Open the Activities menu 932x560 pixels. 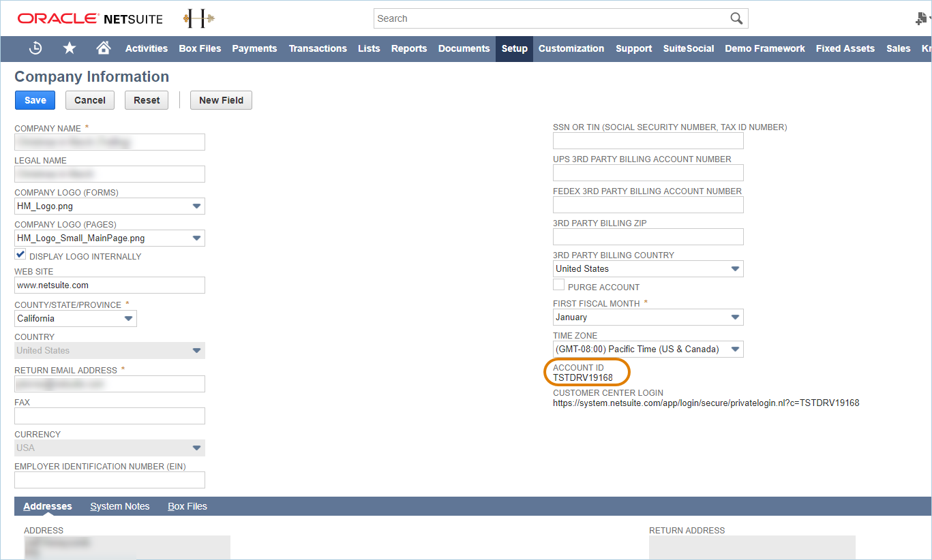(147, 48)
